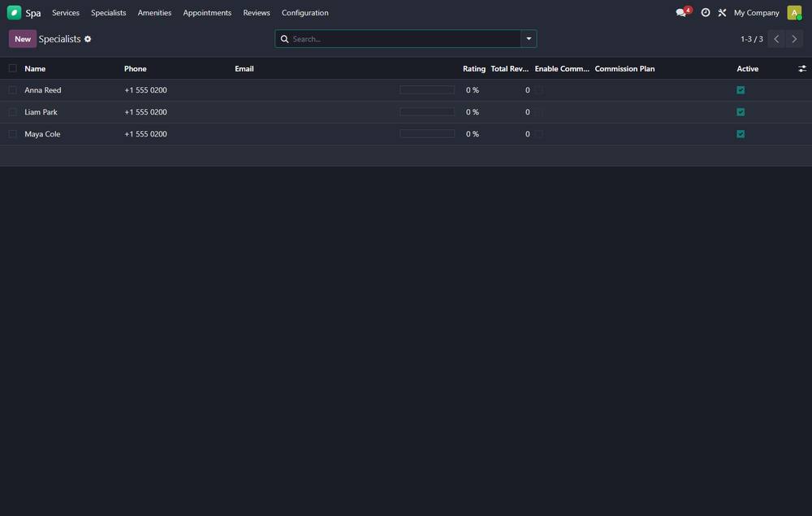This screenshot has width=812, height=516.
Task: Focus the Search input field
Action: pos(405,39)
